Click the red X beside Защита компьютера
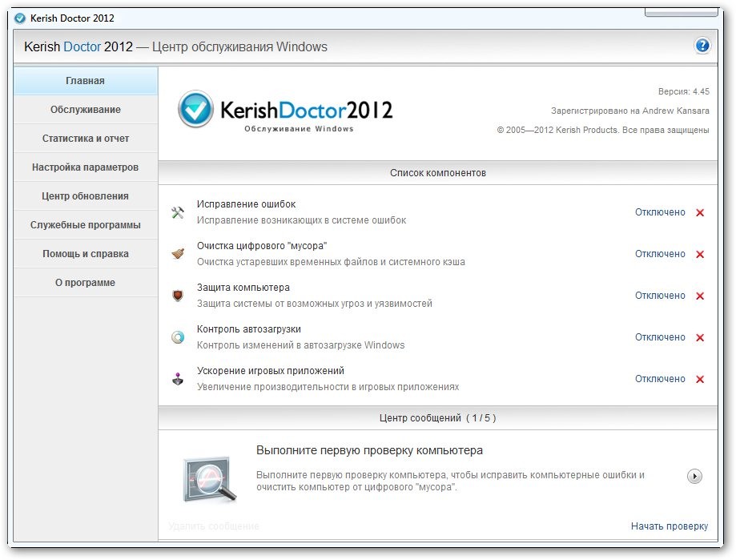This screenshot has width=736, height=560. 700,296
